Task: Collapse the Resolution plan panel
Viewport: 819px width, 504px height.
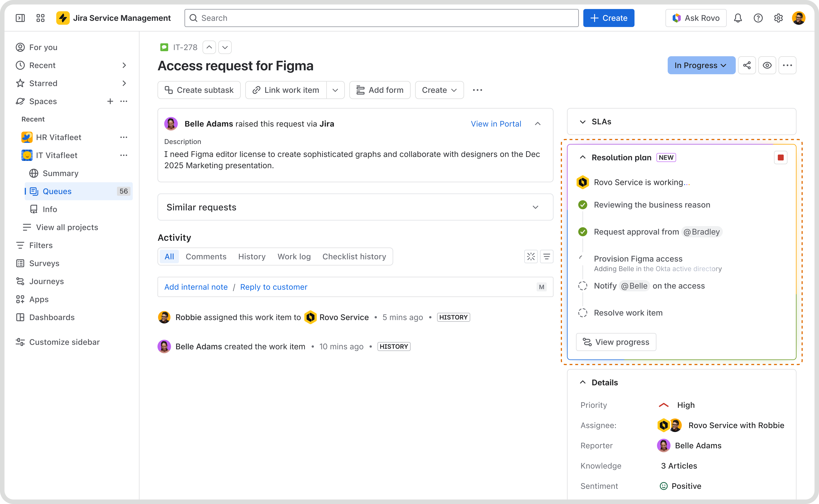Action: pyautogui.click(x=583, y=157)
